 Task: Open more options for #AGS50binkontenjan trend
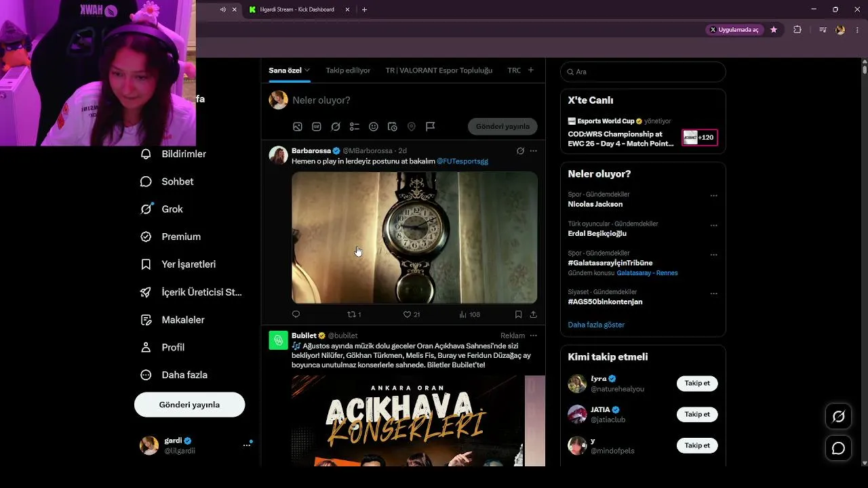click(x=713, y=293)
